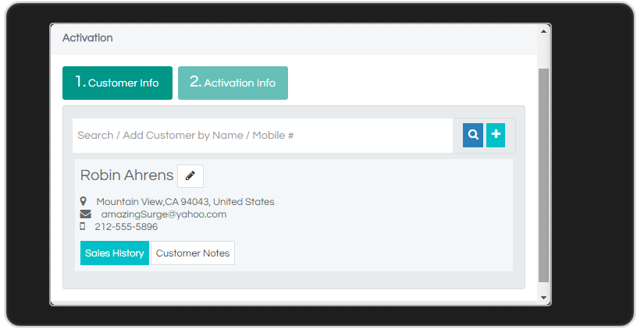Click the mobile phone icon
Viewport: 644px width, 336px height.
pyautogui.click(x=83, y=226)
